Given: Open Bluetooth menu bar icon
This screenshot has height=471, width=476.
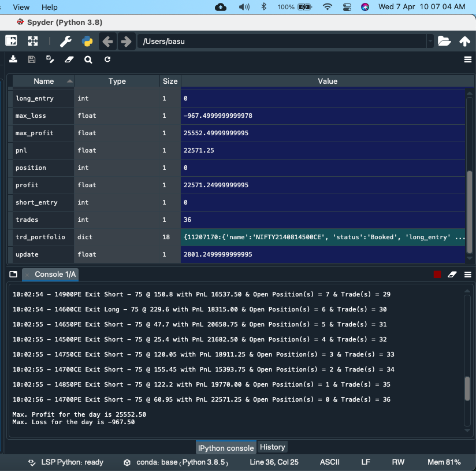Looking at the screenshot, I should pos(264,7).
